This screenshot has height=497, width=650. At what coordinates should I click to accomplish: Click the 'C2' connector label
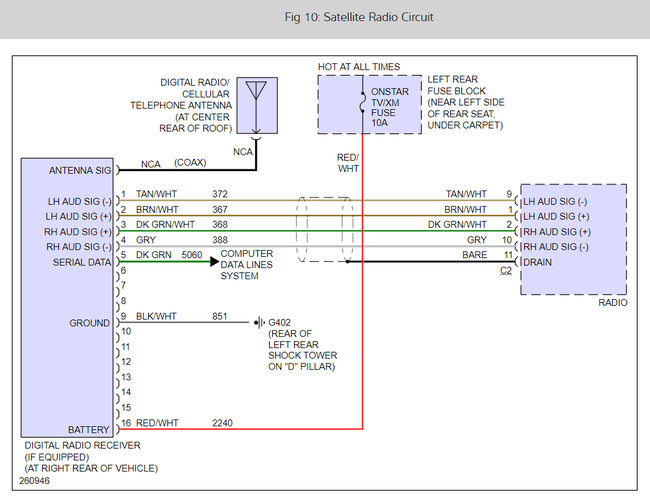(506, 271)
